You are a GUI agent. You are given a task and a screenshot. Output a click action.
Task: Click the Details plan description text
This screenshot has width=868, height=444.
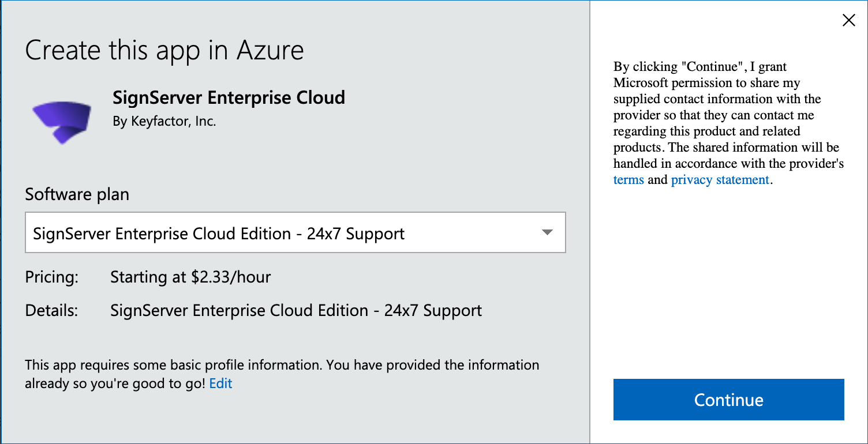296,311
